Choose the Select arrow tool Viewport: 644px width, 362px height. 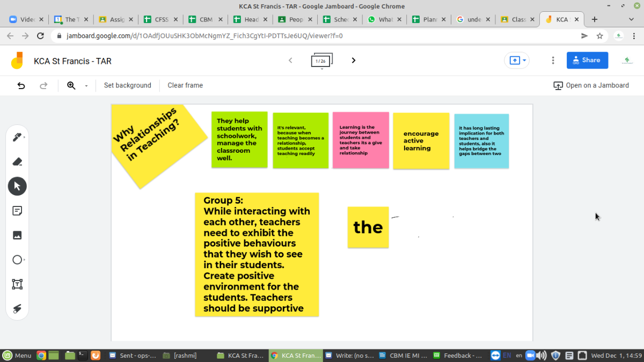pos(17,186)
